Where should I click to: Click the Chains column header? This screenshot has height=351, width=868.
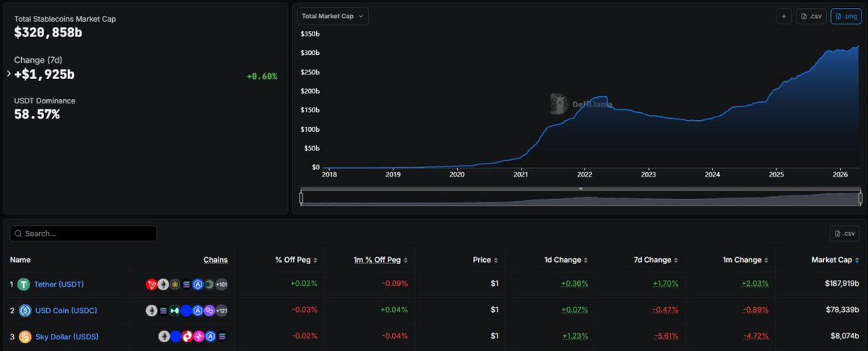point(216,260)
